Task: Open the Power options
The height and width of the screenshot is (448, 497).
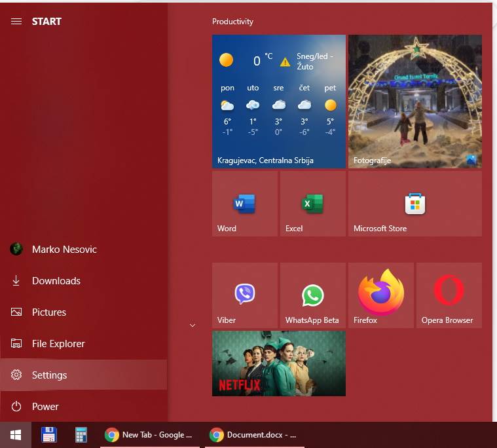Action: click(84, 406)
